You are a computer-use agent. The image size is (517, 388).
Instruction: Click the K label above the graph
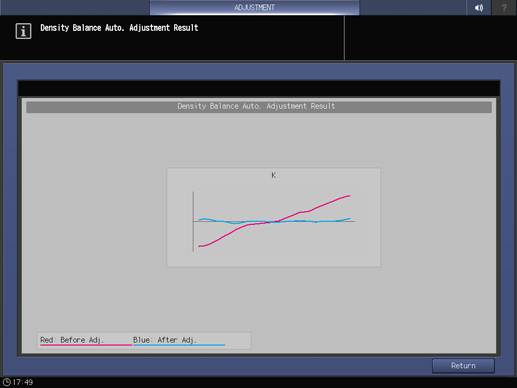tap(274, 175)
